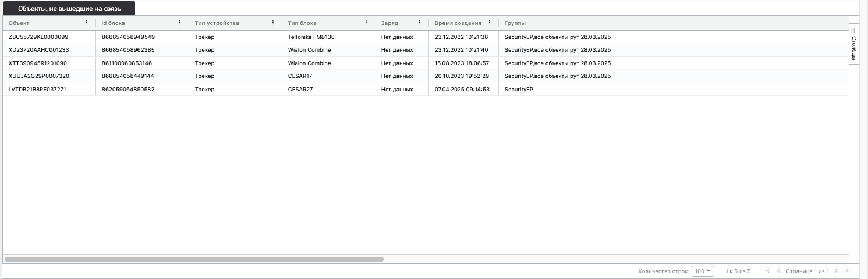Sort by the Заряд column header
Image resolution: width=868 pixels, height=279 pixels.
390,23
